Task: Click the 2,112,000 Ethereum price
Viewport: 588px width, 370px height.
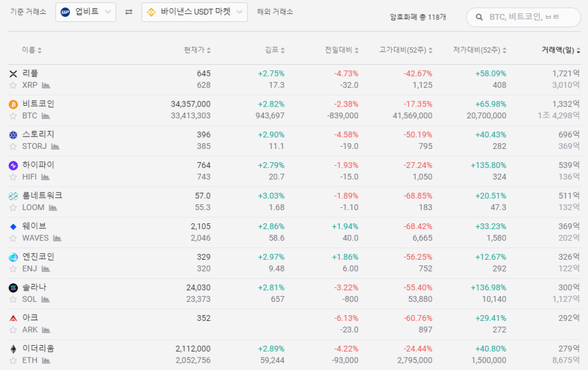Action: [x=193, y=349]
